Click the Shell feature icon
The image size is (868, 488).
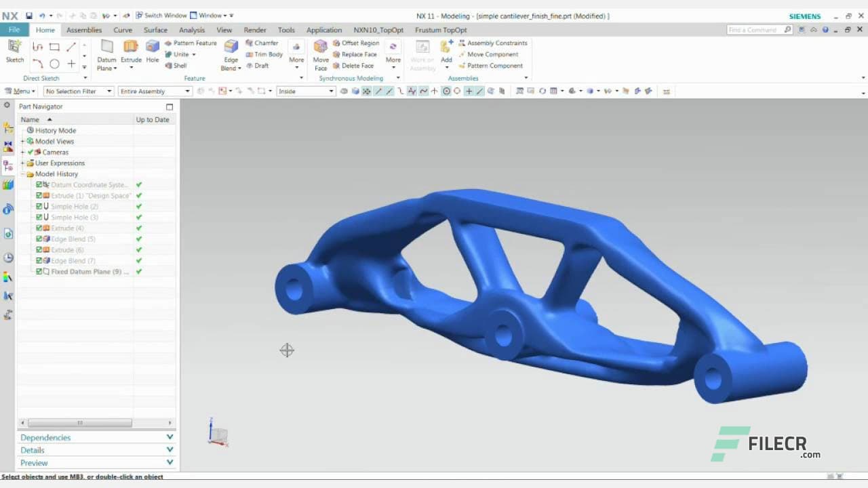(178, 66)
